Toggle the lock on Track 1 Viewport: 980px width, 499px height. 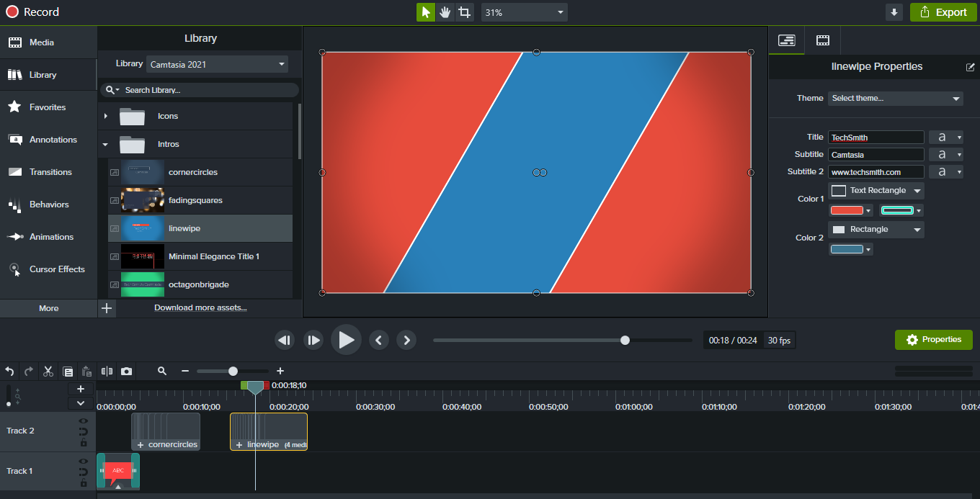pos(84,483)
